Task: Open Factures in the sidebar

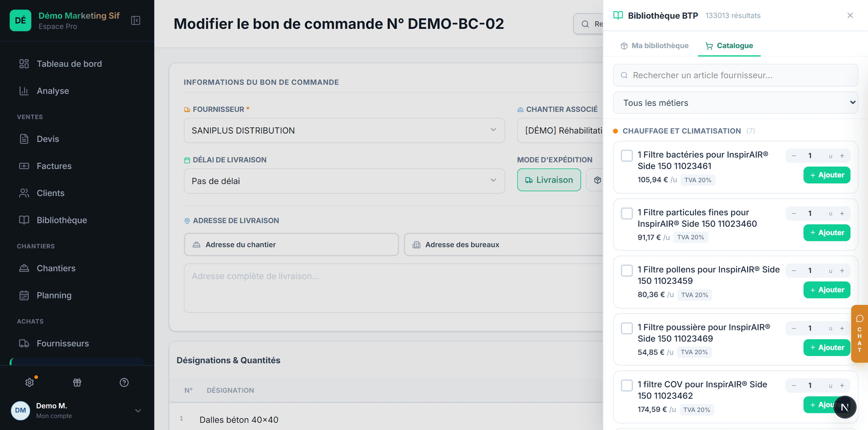Action: [x=54, y=166]
